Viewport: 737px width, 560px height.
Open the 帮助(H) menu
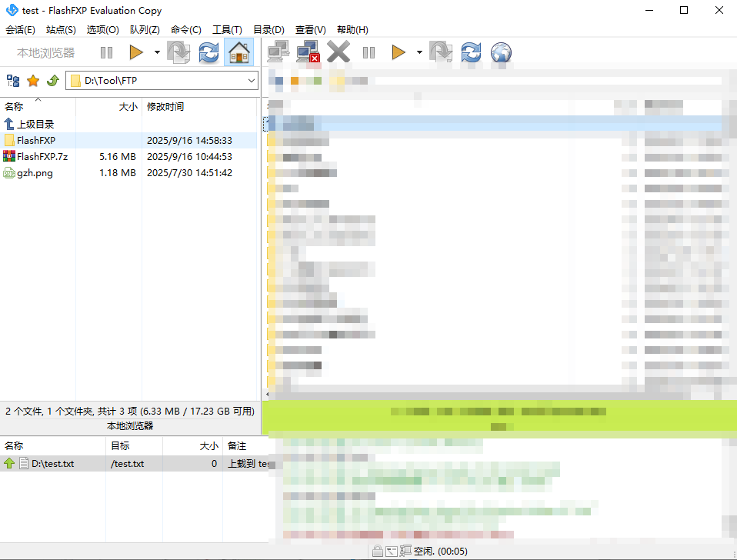pos(352,29)
